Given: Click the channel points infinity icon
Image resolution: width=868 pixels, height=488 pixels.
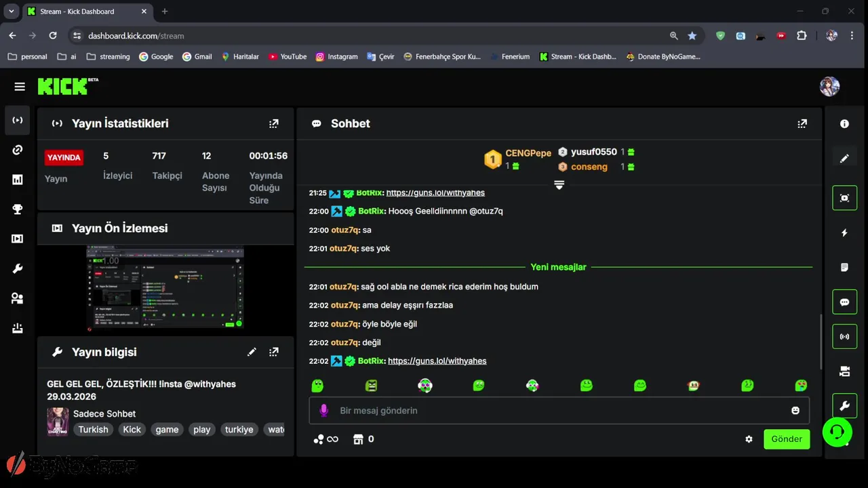Looking at the screenshot, I should pyautogui.click(x=325, y=439).
